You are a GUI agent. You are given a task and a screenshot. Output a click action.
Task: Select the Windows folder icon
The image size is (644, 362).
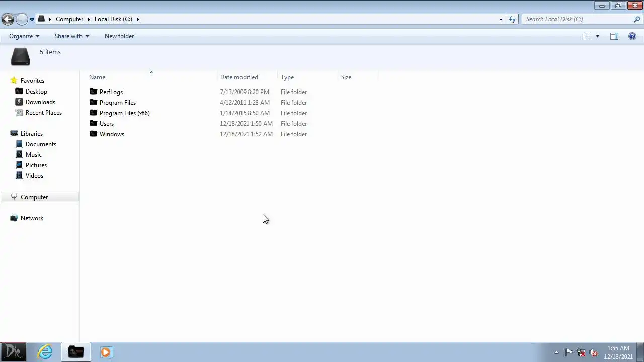click(x=93, y=134)
